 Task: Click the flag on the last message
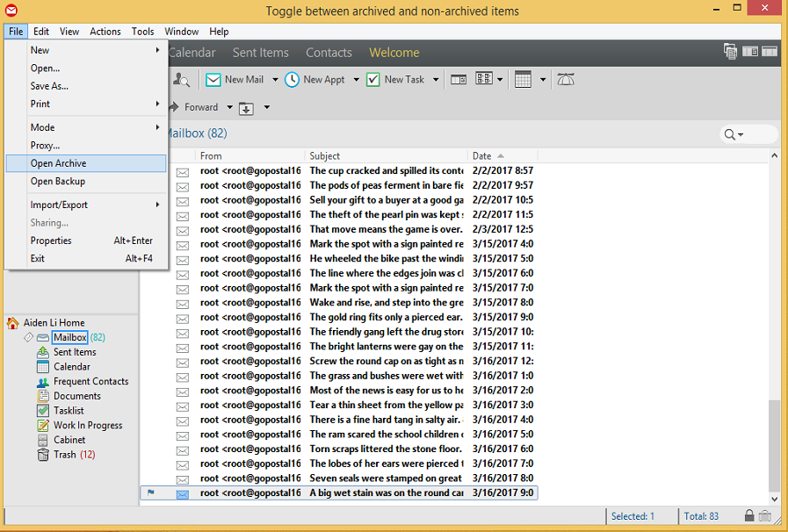(x=151, y=493)
